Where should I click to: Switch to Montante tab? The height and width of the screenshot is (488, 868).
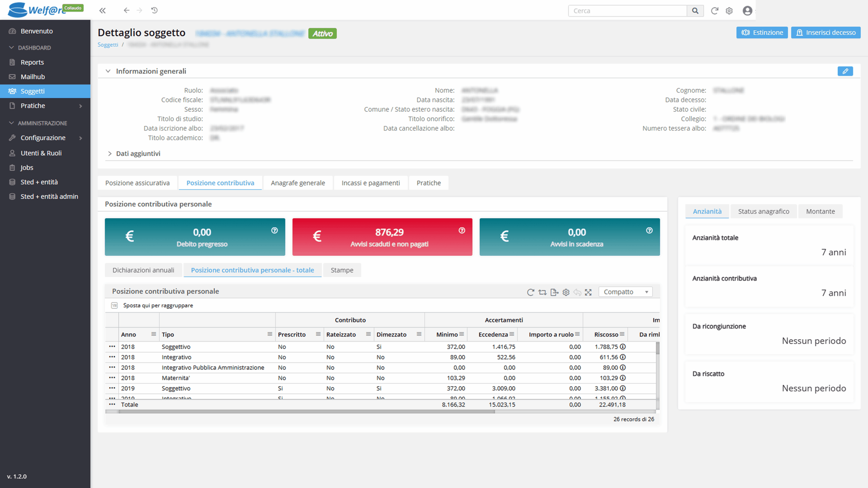[x=820, y=211]
